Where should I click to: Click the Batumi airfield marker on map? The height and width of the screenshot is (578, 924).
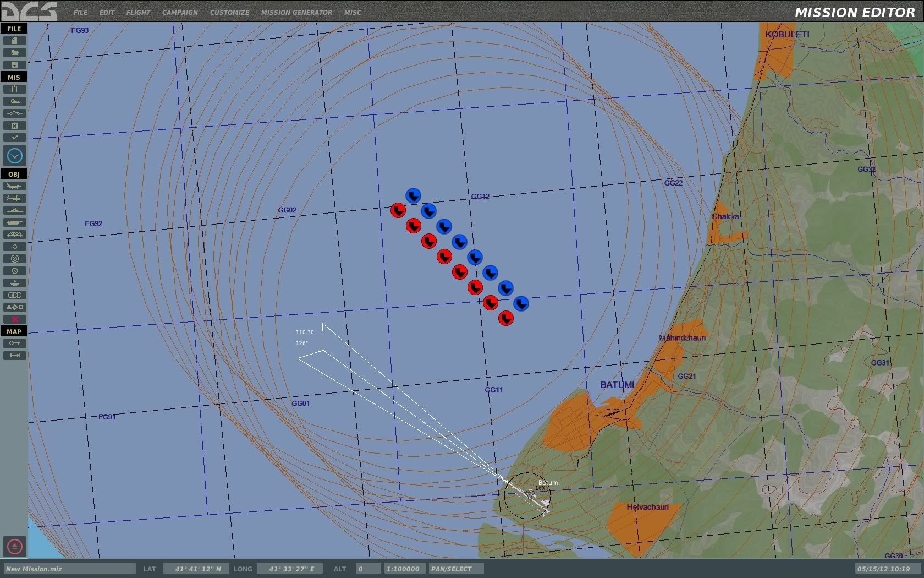pos(530,495)
